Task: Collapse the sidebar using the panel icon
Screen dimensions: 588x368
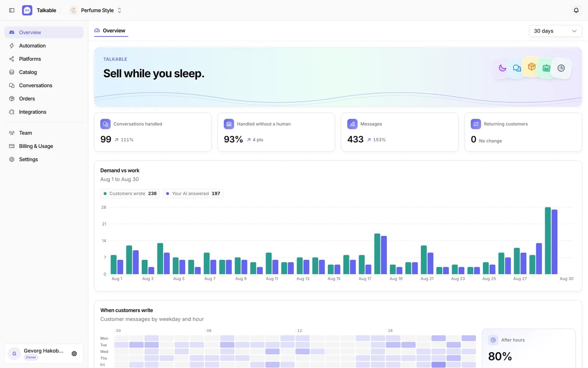Action: click(12, 10)
